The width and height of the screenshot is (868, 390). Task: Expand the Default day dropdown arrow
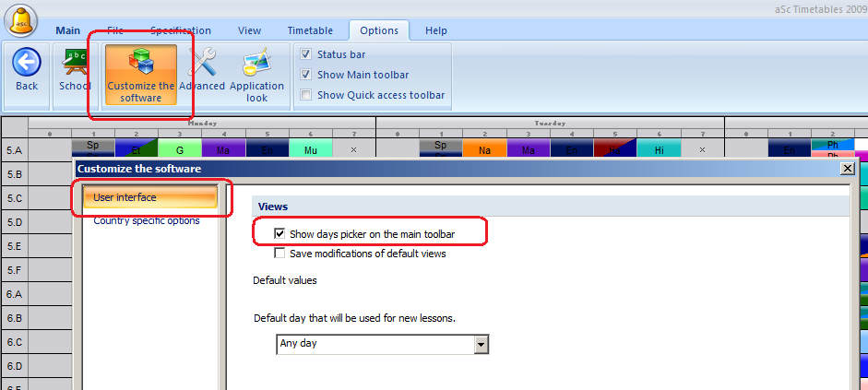pos(481,344)
